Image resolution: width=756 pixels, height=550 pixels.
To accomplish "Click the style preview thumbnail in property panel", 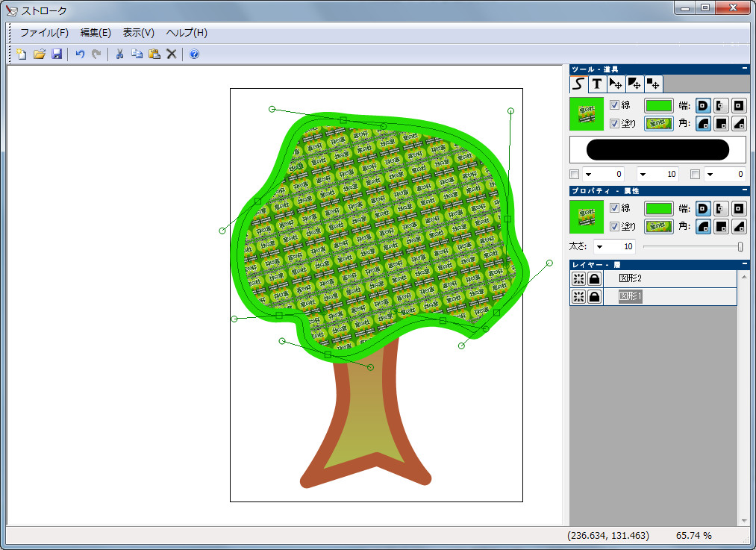I will tap(587, 217).
